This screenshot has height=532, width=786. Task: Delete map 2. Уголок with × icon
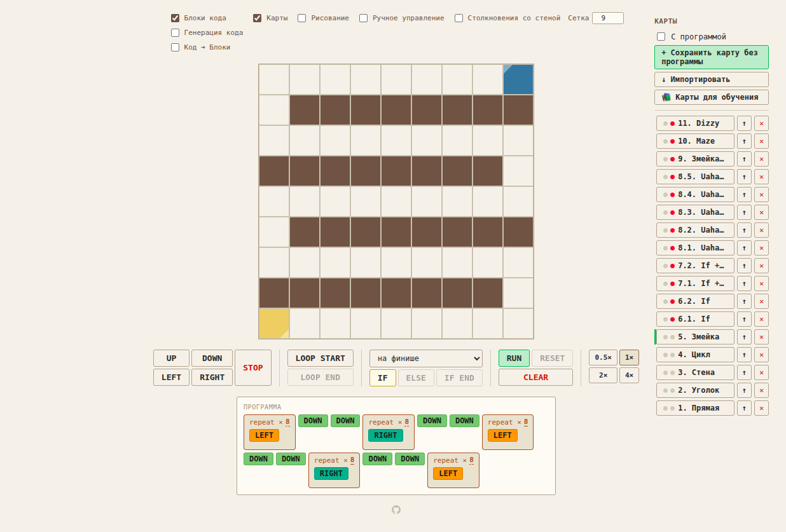pyautogui.click(x=761, y=390)
